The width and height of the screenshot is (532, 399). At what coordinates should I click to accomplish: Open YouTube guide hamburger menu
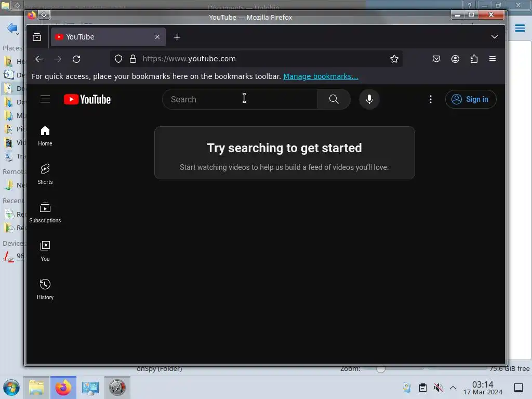tap(45, 99)
